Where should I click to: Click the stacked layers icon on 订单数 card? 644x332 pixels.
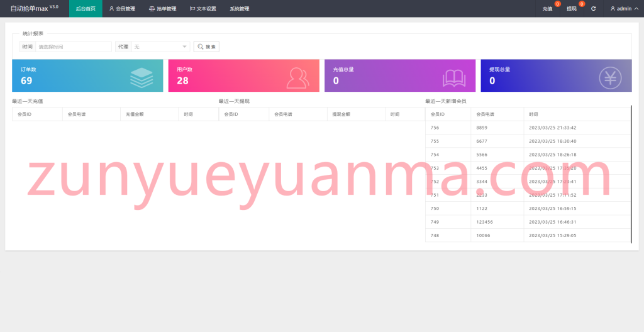coord(142,78)
